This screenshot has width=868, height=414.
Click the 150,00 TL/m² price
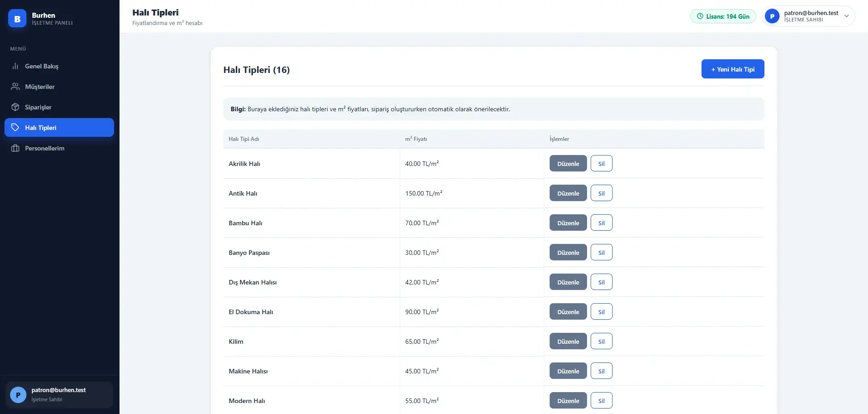424,193
